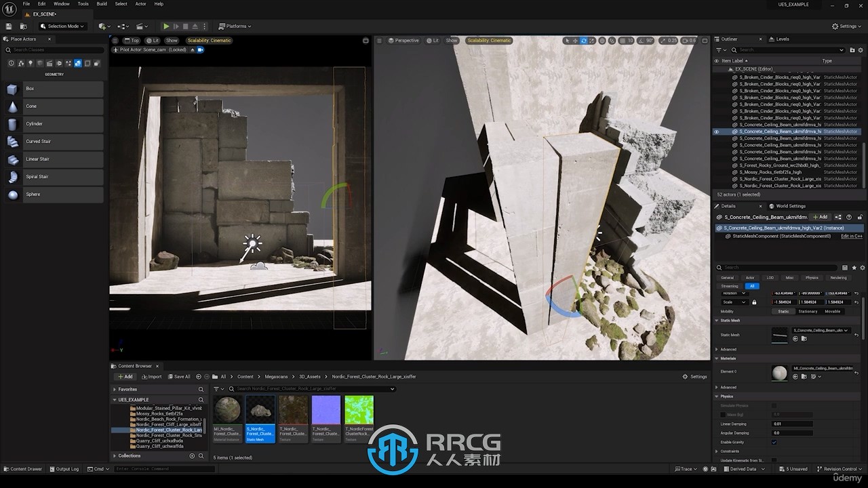Open the File menu
868x488 pixels.
[x=26, y=4]
